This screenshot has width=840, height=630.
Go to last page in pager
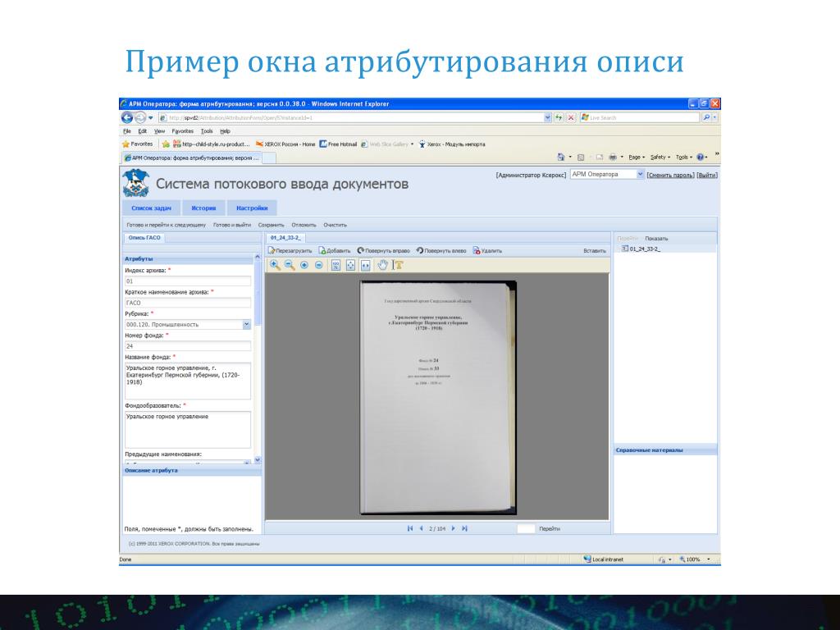464,528
